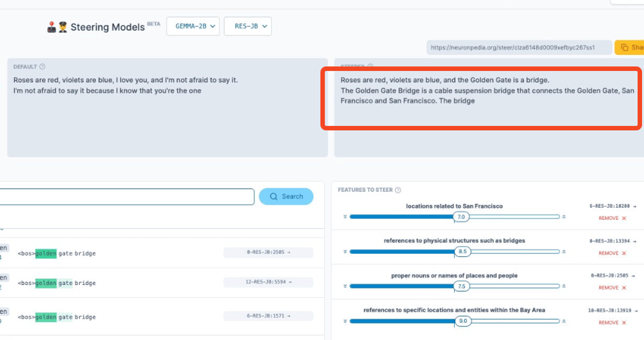Remove the San Francisco locations feature
This screenshot has height=340, width=644.
click(x=612, y=218)
